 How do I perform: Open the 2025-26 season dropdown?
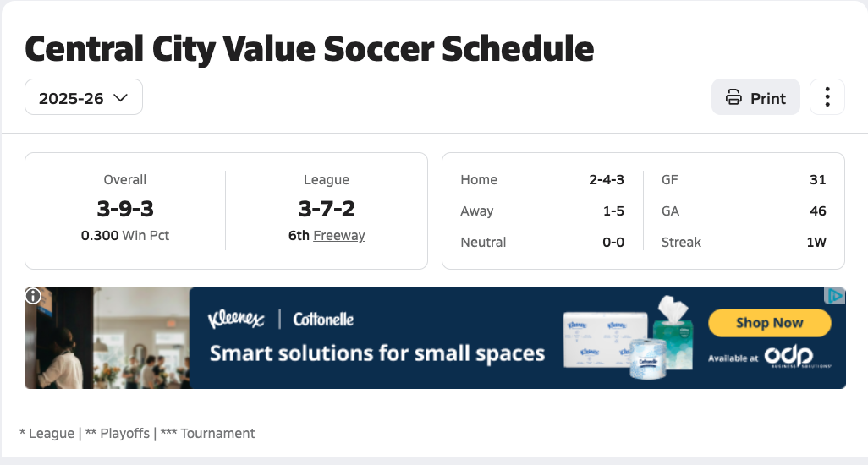tap(84, 97)
